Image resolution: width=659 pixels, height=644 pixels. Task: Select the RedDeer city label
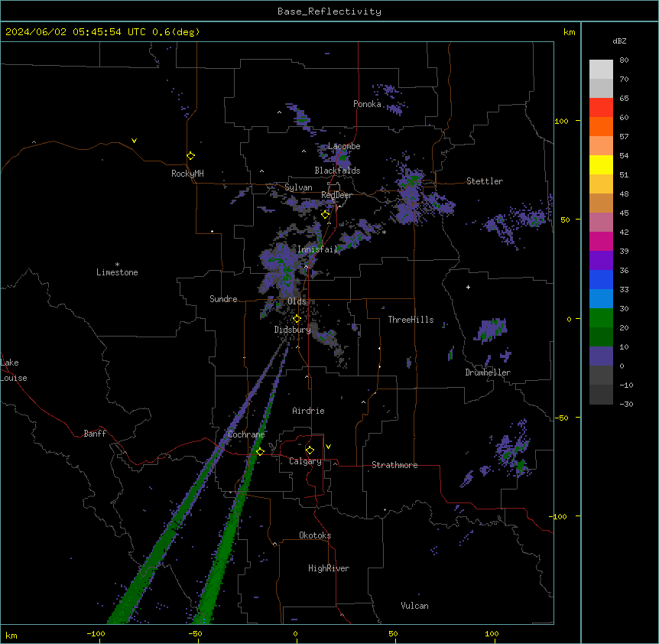(x=336, y=195)
